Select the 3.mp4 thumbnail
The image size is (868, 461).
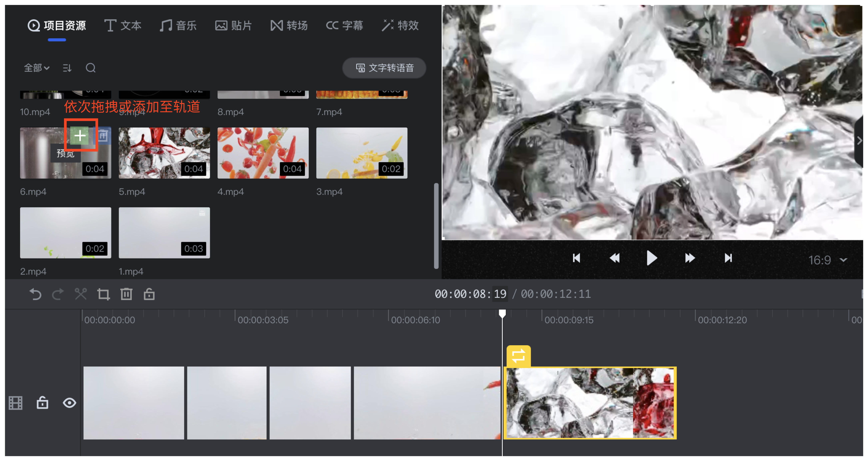(x=361, y=153)
